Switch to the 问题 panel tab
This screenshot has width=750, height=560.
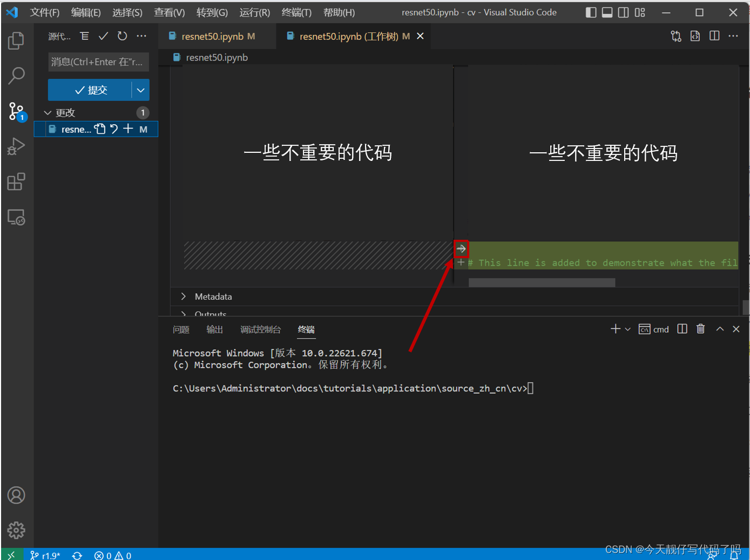[x=181, y=329]
